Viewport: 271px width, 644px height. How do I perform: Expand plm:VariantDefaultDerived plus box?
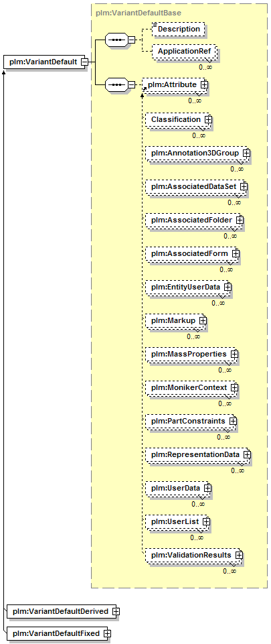point(116,611)
